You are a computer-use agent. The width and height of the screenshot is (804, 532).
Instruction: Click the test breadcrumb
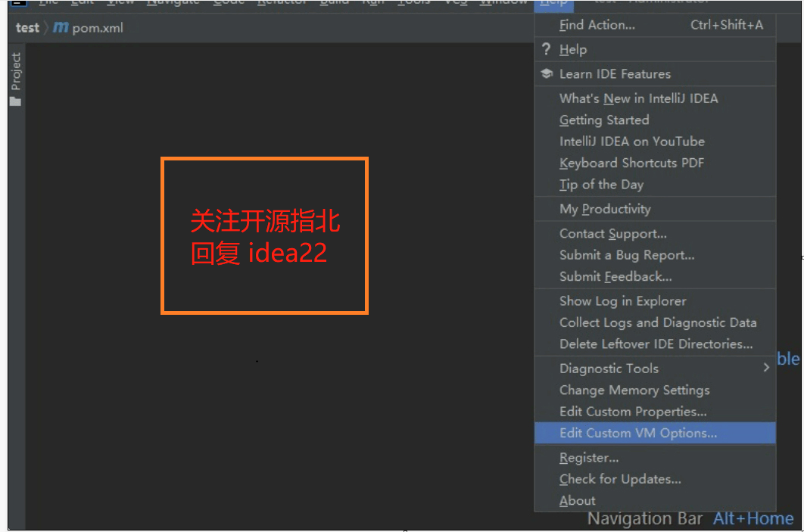(x=27, y=28)
